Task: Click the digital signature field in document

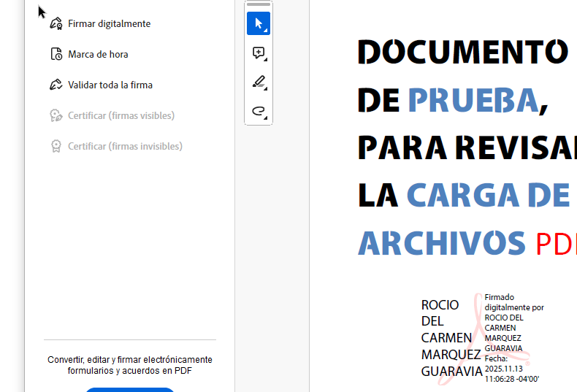Action: (482, 338)
